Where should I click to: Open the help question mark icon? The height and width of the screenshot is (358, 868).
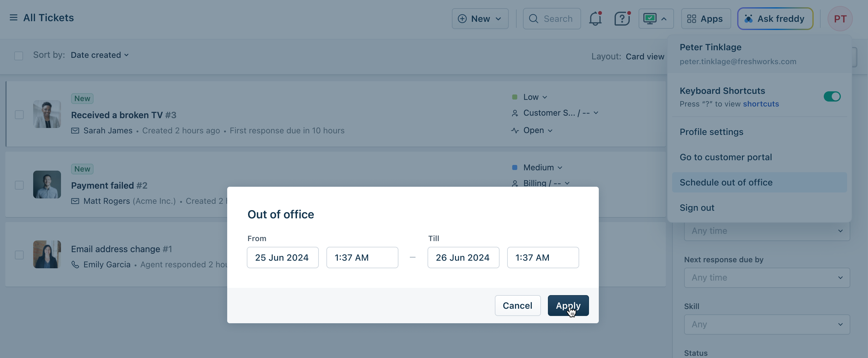click(622, 19)
